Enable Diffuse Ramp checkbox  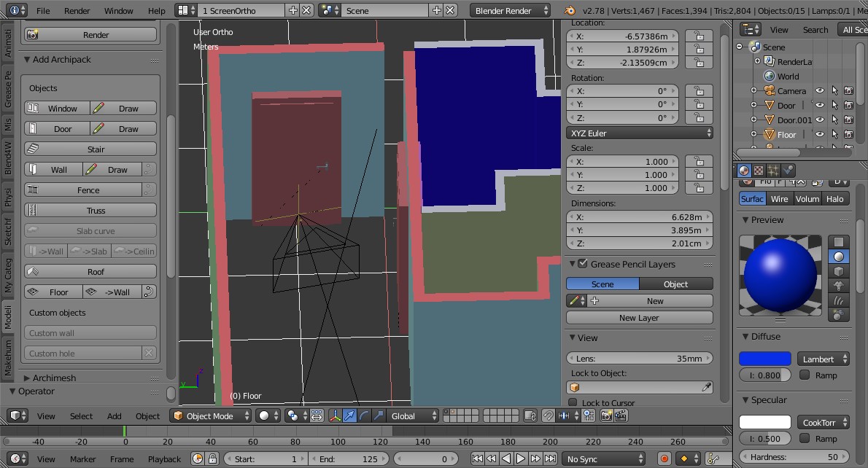click(x=805, y=375)
